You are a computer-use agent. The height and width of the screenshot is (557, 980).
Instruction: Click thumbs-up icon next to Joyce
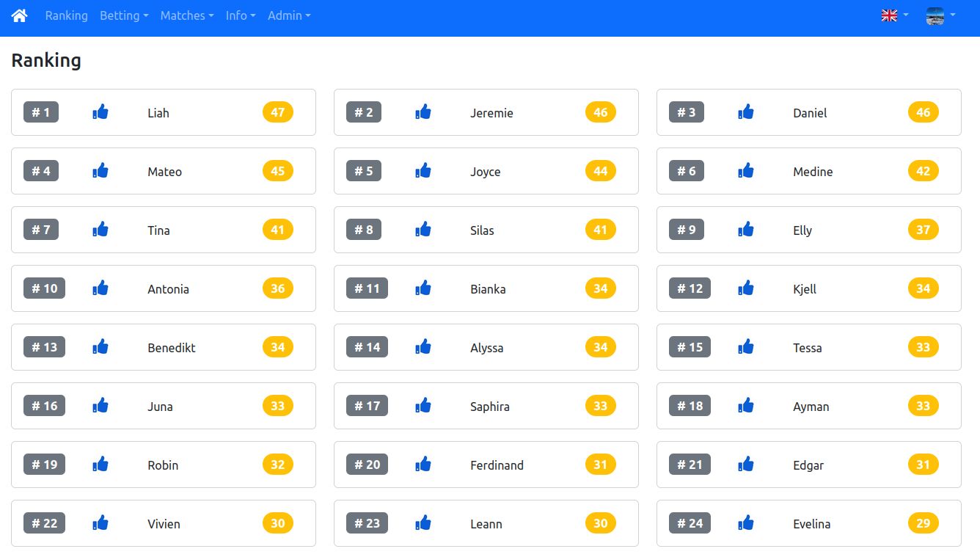coord(423,171)
